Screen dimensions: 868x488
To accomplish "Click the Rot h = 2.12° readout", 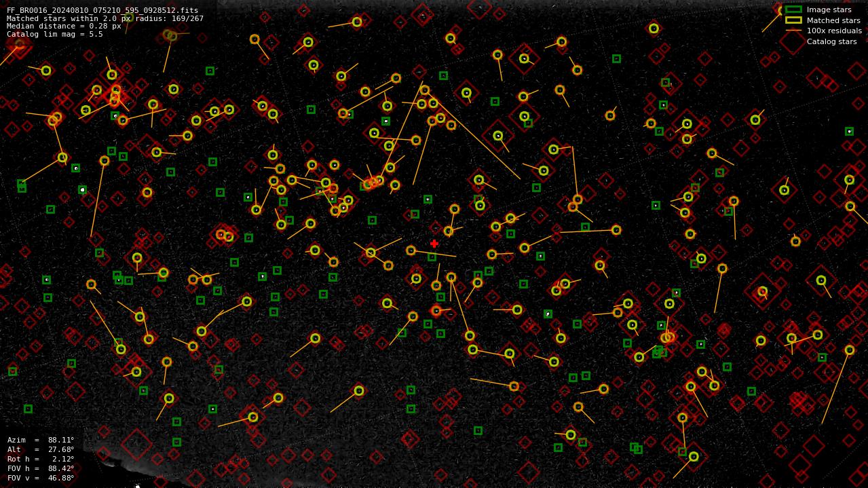I will [x=41, y=459].
